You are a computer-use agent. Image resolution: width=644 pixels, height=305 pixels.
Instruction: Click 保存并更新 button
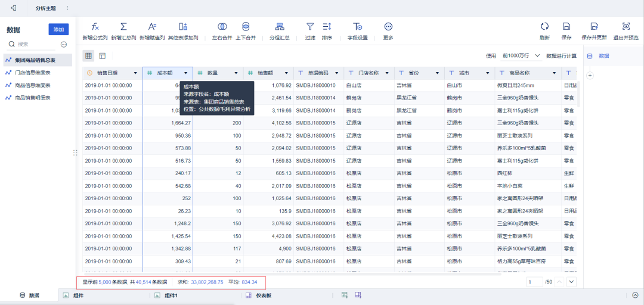point(594,31)
